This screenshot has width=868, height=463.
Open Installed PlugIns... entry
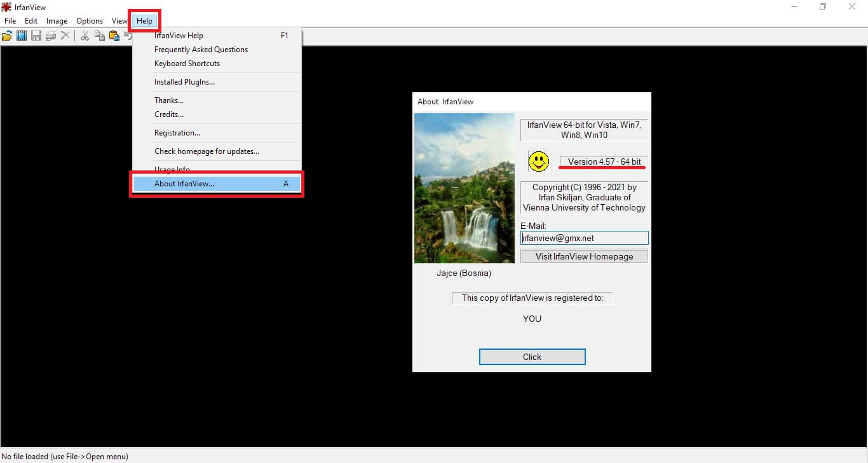click(217, 82)
